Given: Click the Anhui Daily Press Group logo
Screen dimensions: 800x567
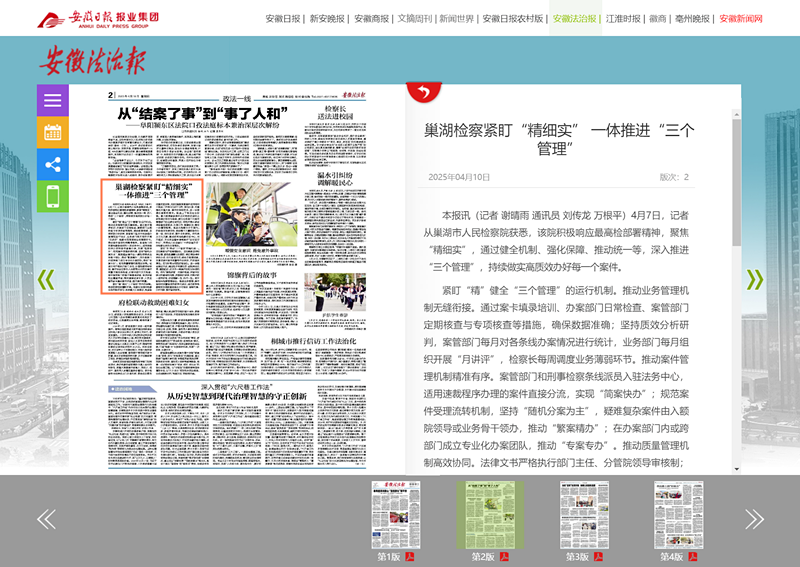Looking at the screenshot, I should tap(98, 19).
